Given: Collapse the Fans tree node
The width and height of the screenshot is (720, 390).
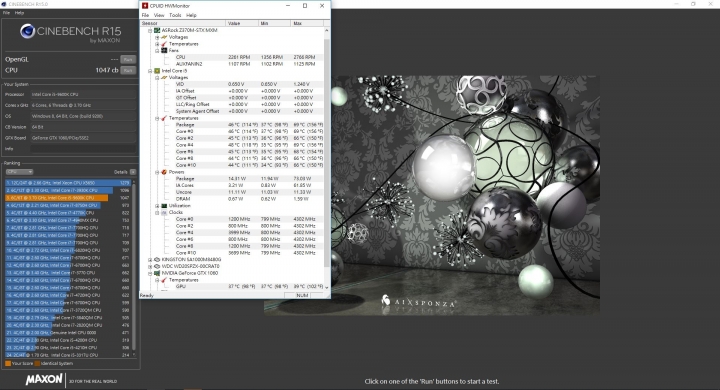Looking at the screenshot, I should point(157,51).
